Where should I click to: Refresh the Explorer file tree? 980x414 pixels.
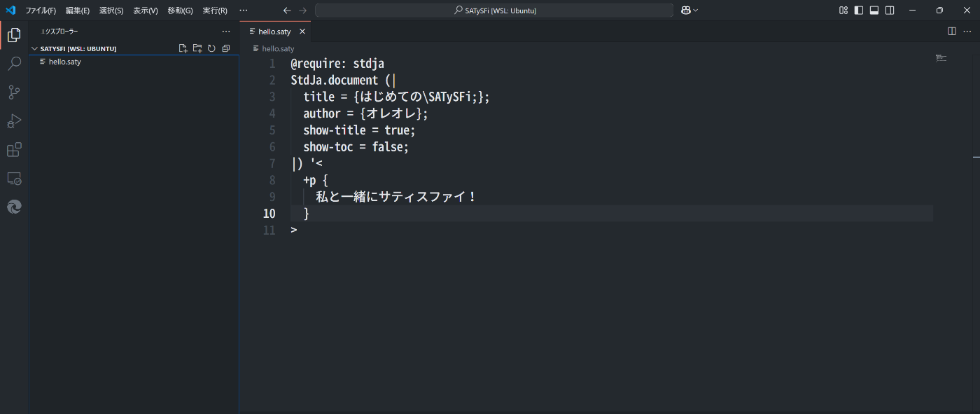(211, 48)
